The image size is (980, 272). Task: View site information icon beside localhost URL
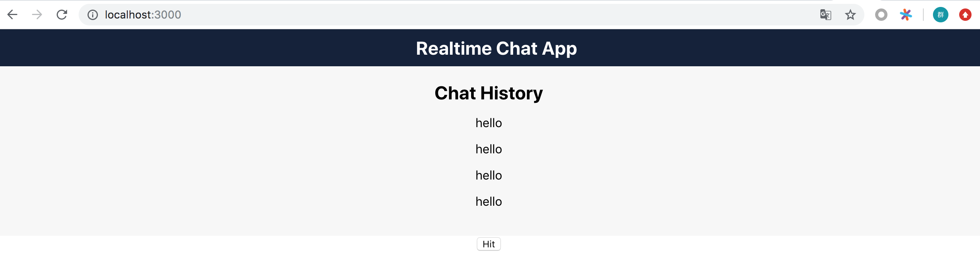tap(93, 15)
